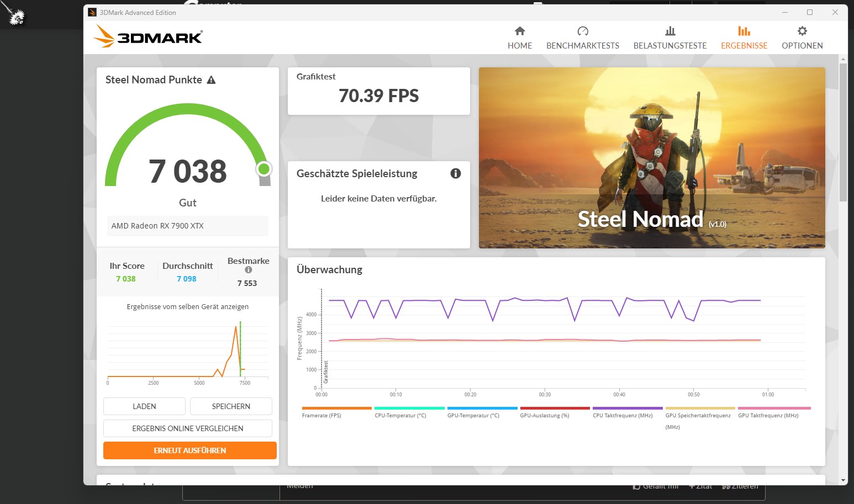Go to BELASTUNGSTESTE label
The image size is (854, 504).
pos(670,46)
